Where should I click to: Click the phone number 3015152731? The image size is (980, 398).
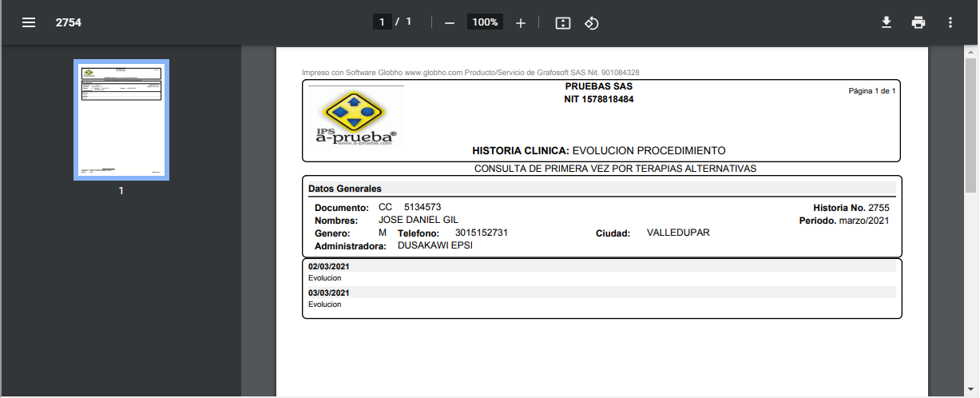coord(482,233)
